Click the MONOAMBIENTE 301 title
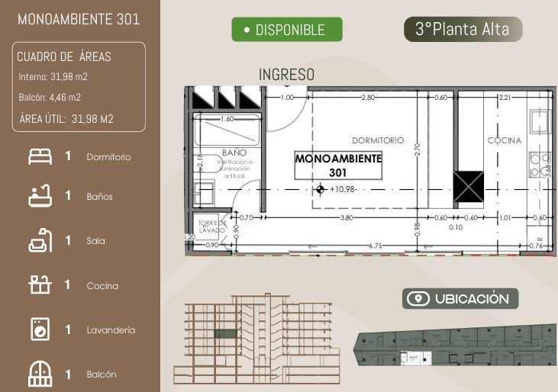The image size is (558, 392). tap(79, 20)
